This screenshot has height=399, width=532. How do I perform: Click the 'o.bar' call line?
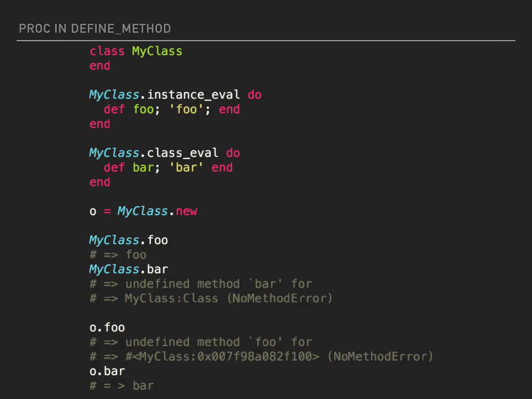pyautogui.click(x=107, y=371)
